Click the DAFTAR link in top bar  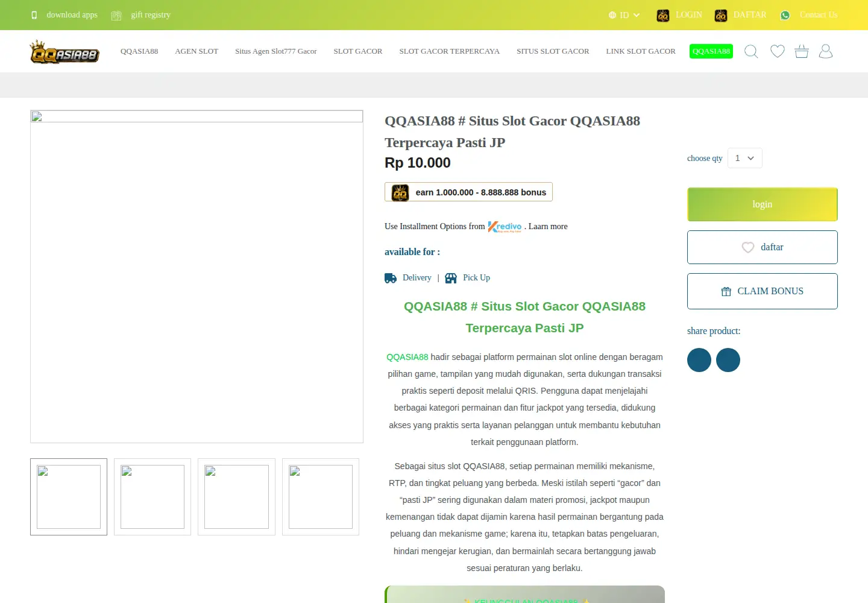(x=750, y=15)
